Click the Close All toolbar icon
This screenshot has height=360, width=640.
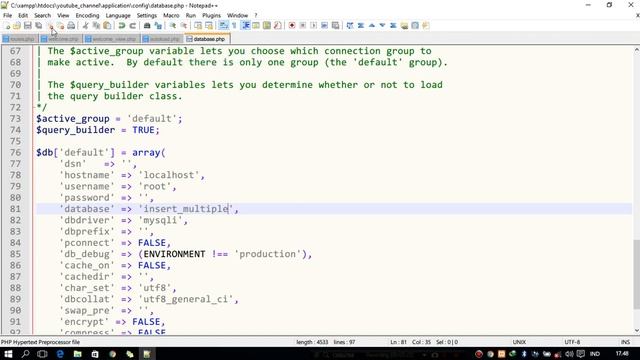(60, 26)
